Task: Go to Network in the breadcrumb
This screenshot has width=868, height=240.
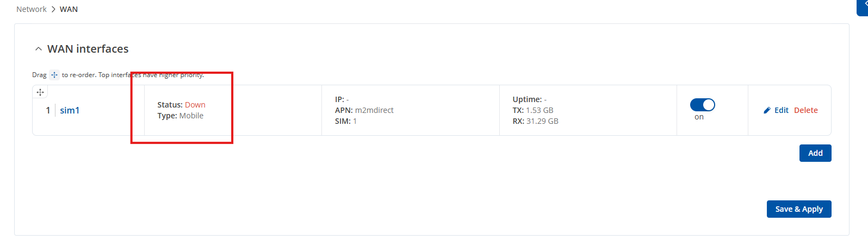Action: tap(32, 9)
